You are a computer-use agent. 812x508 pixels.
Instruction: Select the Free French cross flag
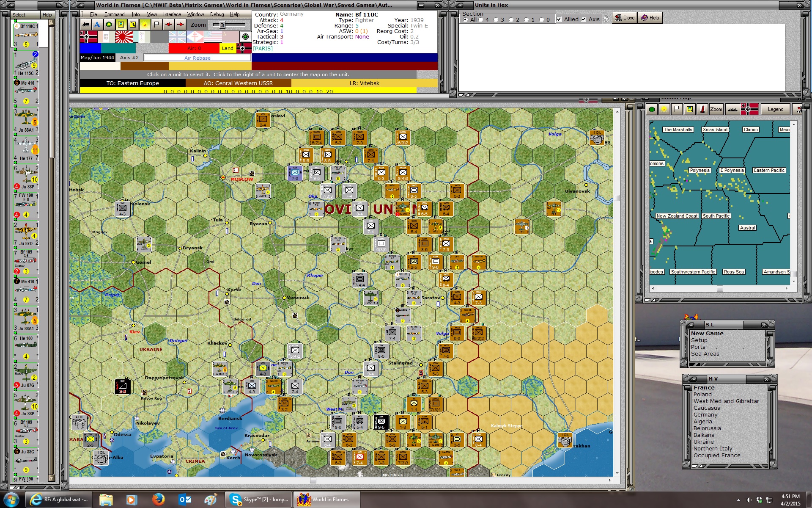(195, 37)
